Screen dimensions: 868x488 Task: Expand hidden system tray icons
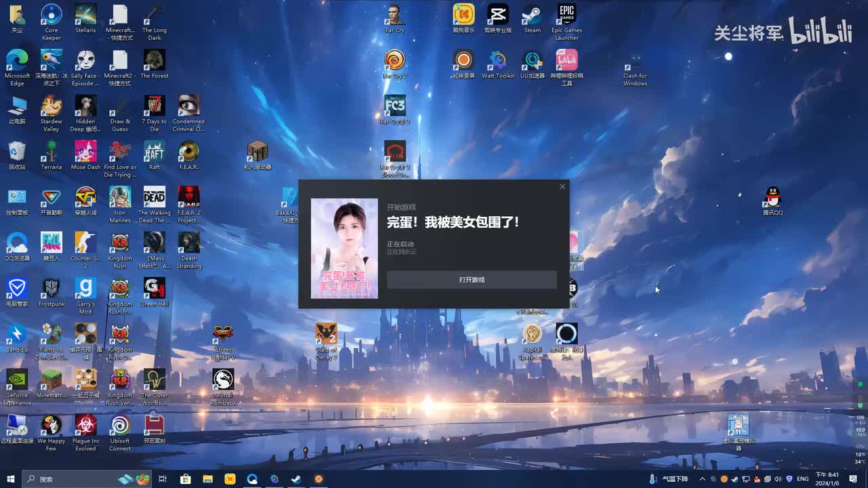coord(702,479)
